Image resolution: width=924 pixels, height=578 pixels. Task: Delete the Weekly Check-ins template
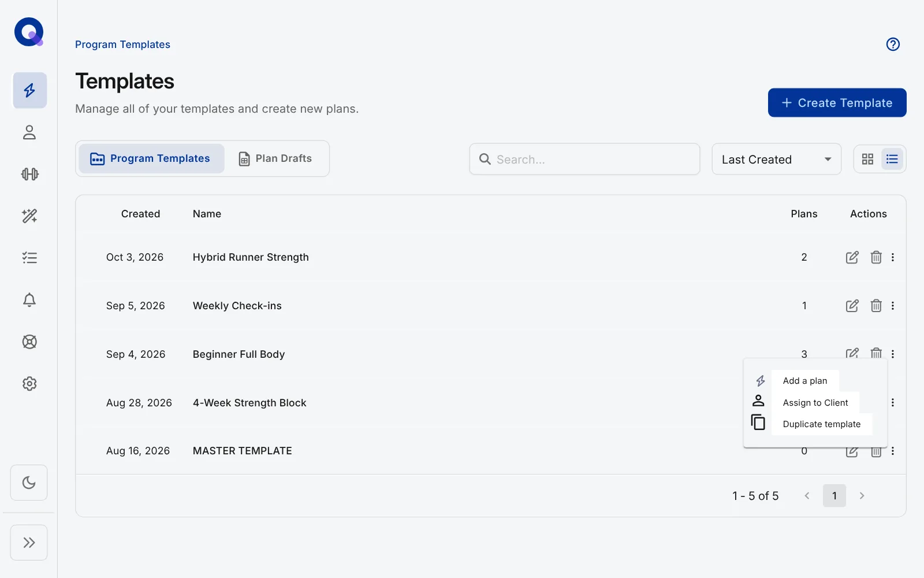click(x=876, y=306)
